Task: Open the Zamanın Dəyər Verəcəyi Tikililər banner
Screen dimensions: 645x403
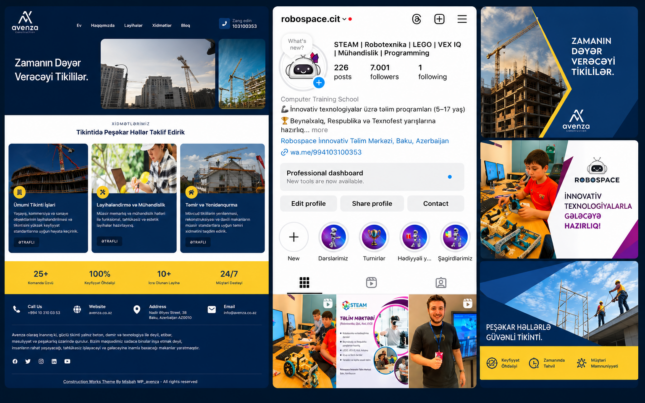Action: pyautogui.click(x=559, y=72)
